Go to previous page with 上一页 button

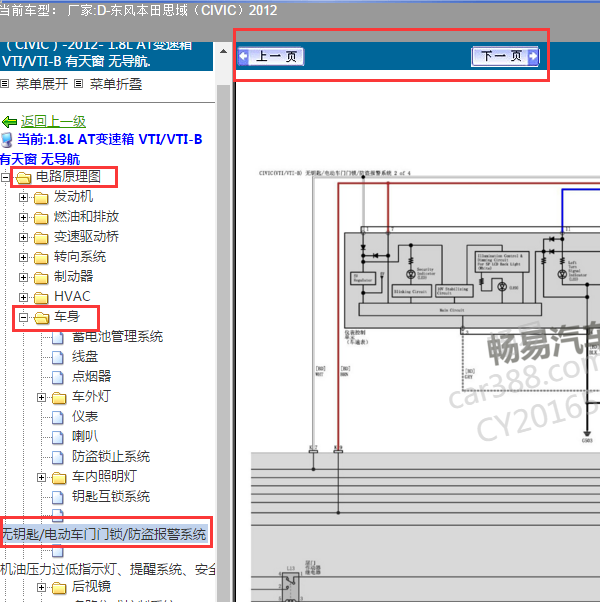[x=271, y=57]
